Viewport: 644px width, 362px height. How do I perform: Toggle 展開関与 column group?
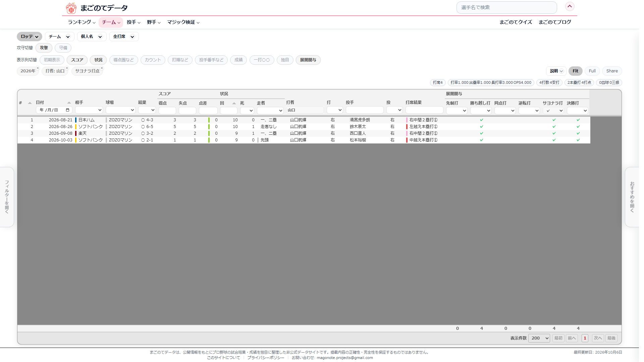(308, 60)
